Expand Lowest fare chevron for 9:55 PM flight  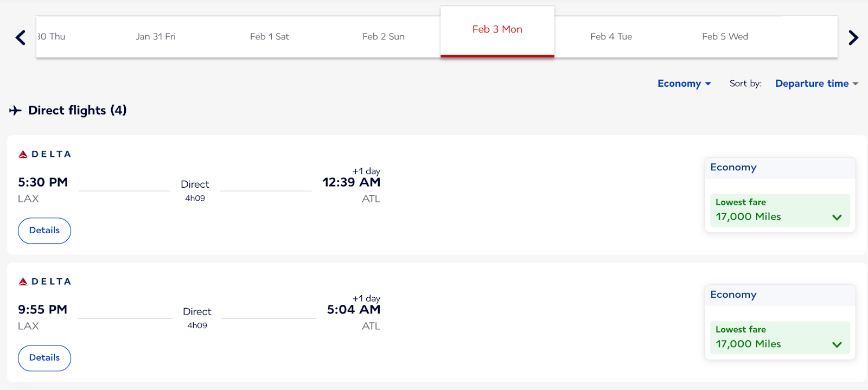(837, 344)
